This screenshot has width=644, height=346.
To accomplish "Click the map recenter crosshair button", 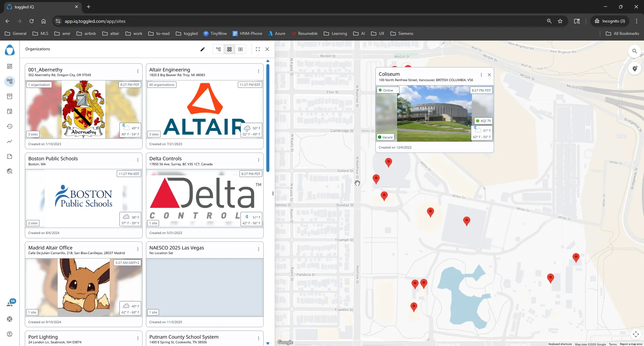I will [x=636, y=334].
